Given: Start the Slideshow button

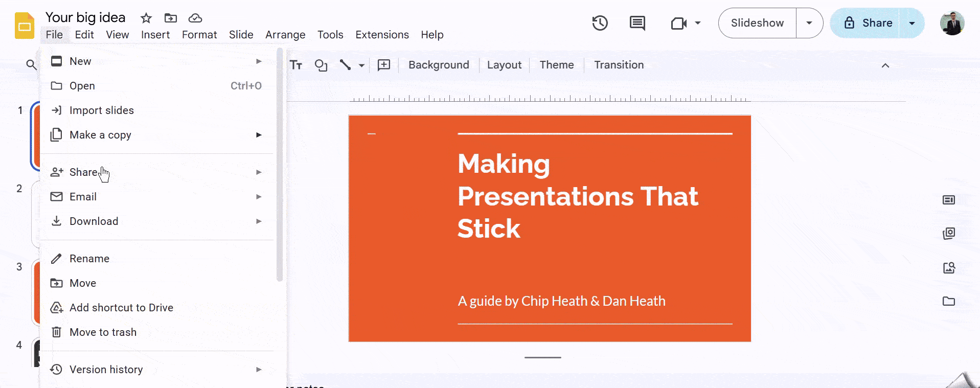Looking at the screenshot, I should 757,23.
